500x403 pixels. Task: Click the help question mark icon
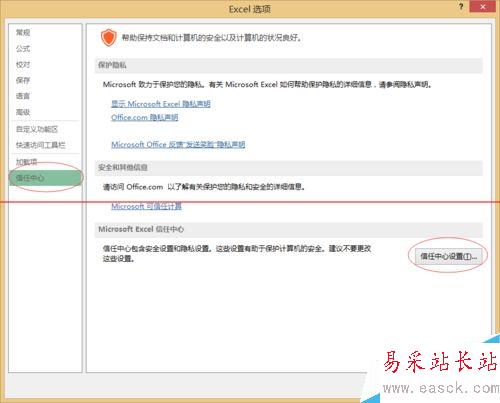click(x=461, y=7)
